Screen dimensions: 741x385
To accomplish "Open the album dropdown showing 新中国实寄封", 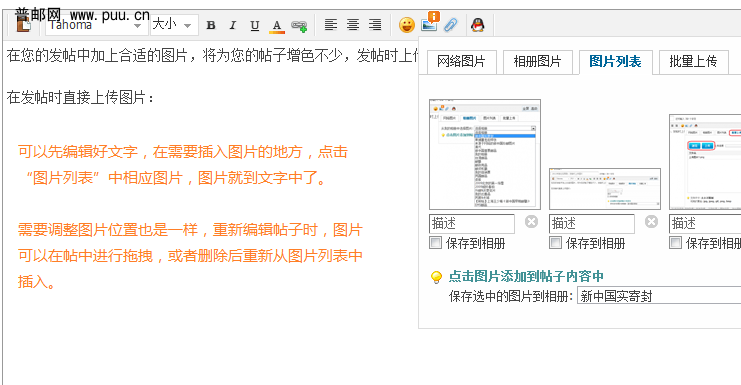I will 659,296.
